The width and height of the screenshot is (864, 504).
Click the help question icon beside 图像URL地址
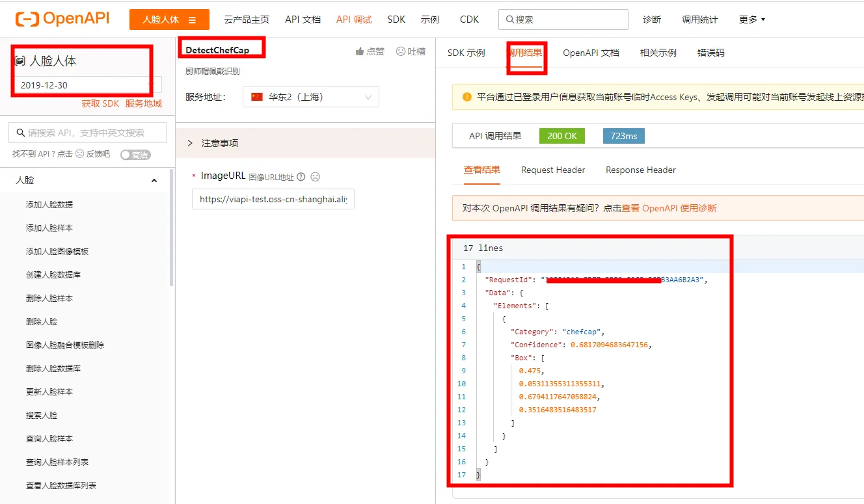[301, 177]
